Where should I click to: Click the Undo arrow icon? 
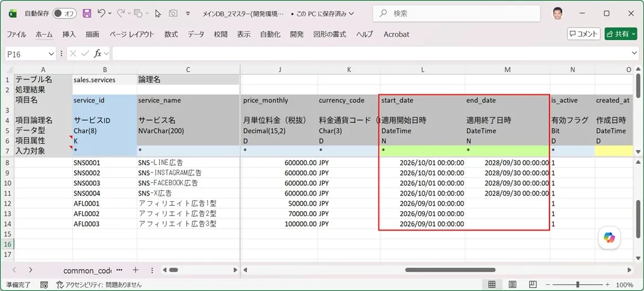point(101,13)
